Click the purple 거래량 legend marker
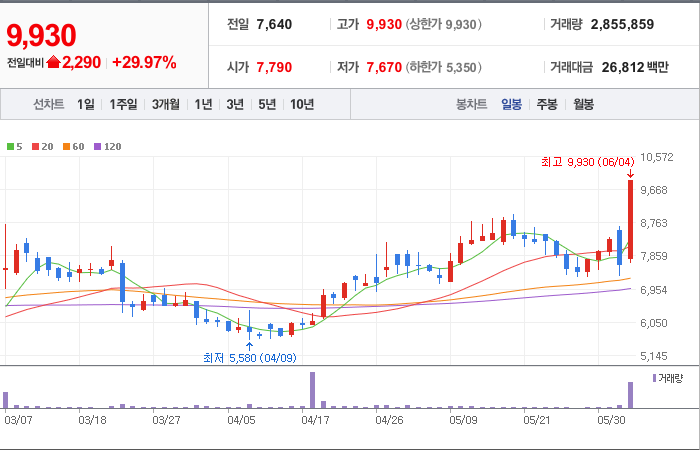The image size is (700, 450). 654,378
